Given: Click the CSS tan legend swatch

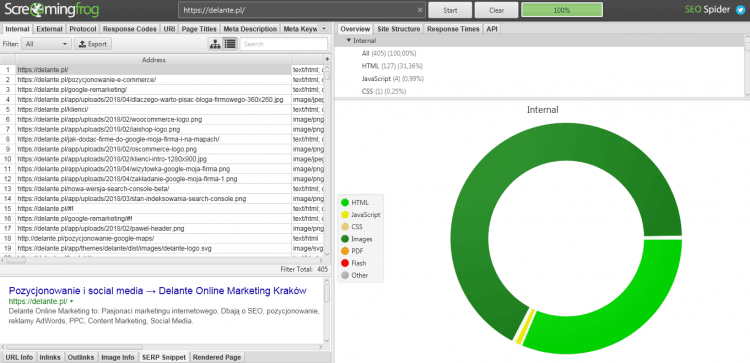Looking at the screenshot, I should click(x=344, y=227).
